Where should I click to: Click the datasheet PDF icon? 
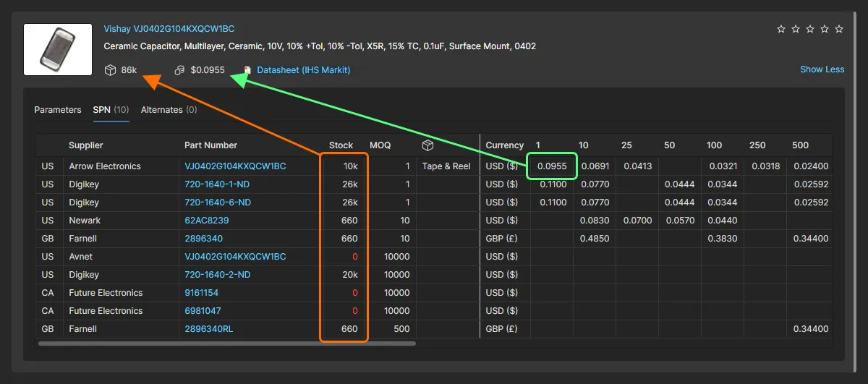pos(248,70)
